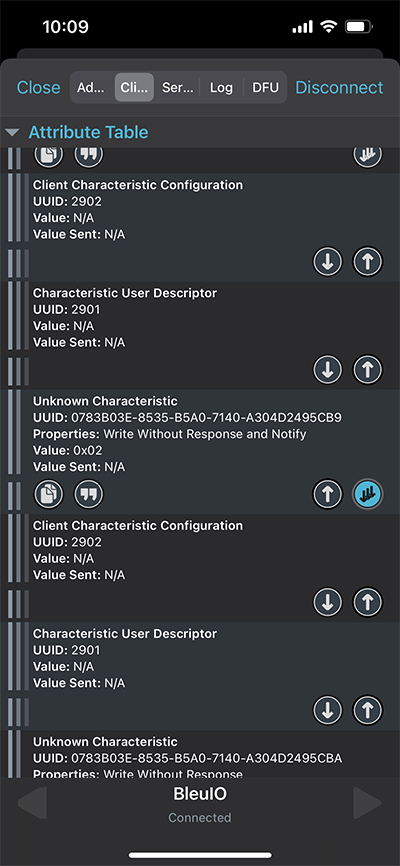Switch to the Log tab
This screenshot has height=866, width=400.
[x=221, y=87]
